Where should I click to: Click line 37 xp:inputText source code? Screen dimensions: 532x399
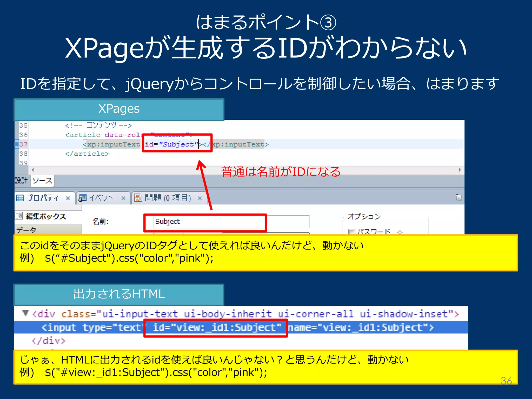pos(176,144)
